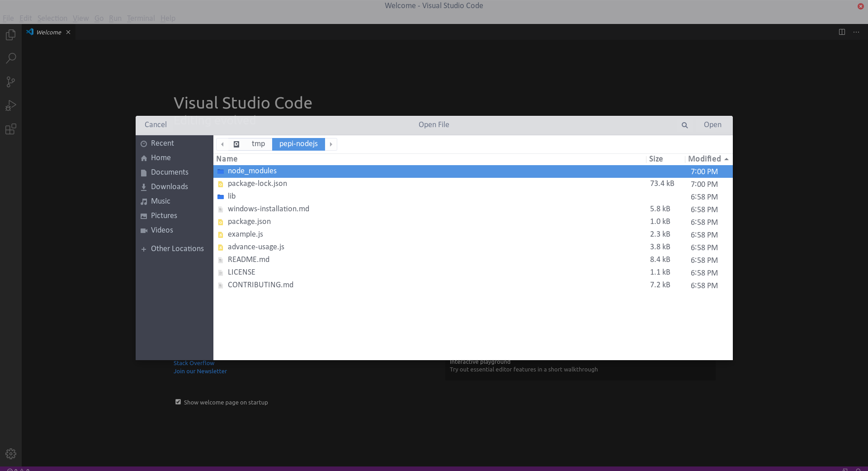Open the Source Control view

point(11,82)
